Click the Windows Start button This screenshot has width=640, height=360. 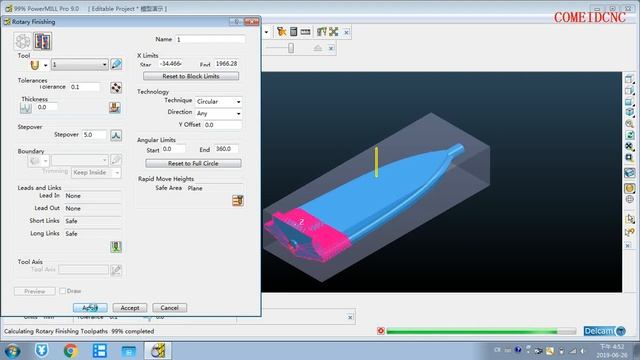(12, 351)
